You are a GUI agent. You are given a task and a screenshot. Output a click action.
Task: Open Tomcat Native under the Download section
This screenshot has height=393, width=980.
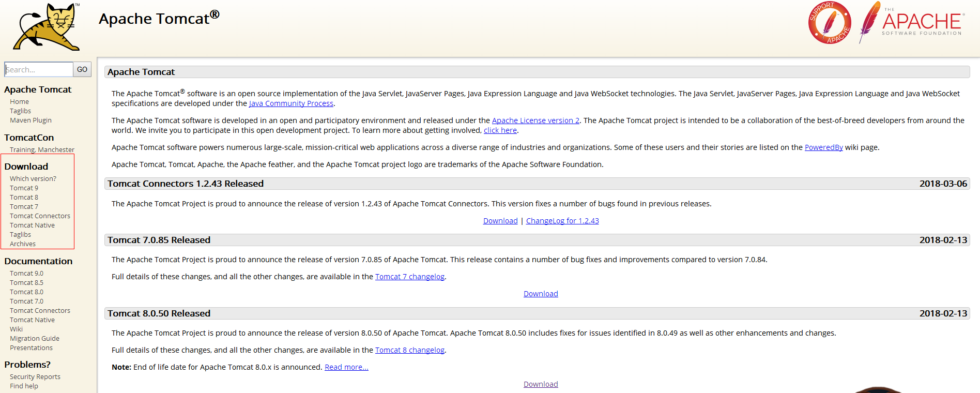[x=32, y=225]
